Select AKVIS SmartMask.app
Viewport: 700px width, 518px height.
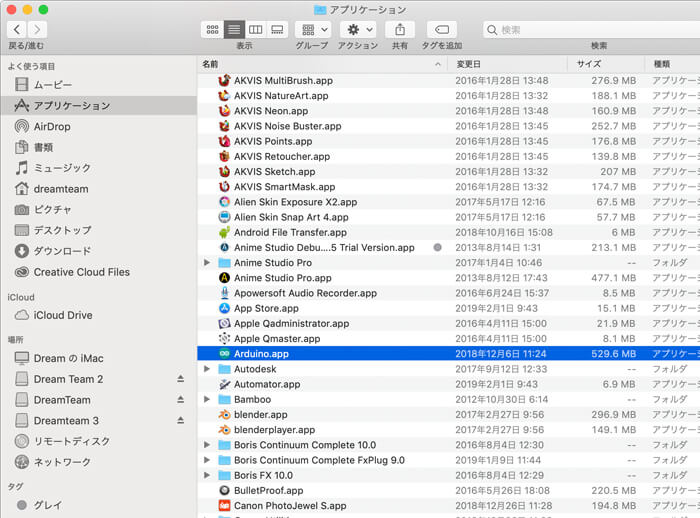tap(449, 187)
